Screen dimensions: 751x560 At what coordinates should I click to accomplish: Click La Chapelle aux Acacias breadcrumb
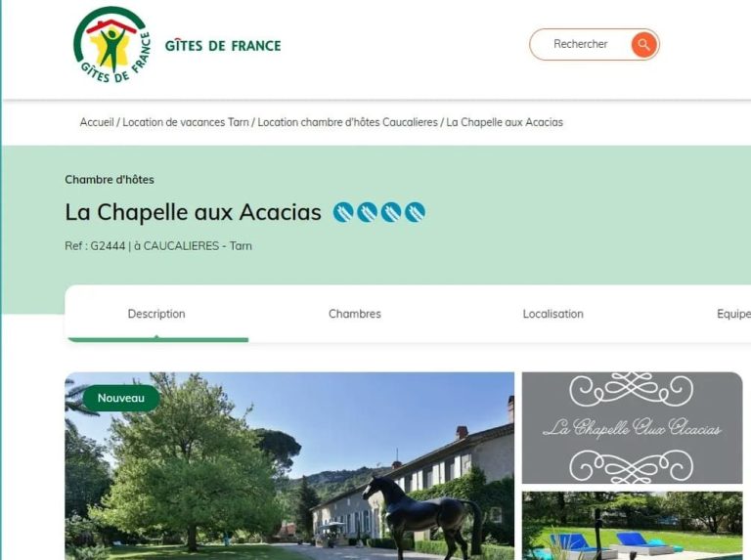(x=505, y=122)
